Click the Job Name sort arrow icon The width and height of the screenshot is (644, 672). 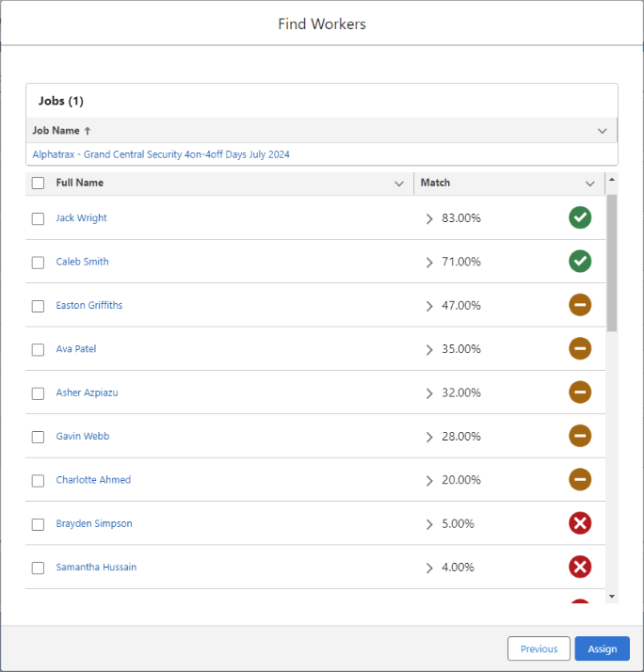(88, 131)
